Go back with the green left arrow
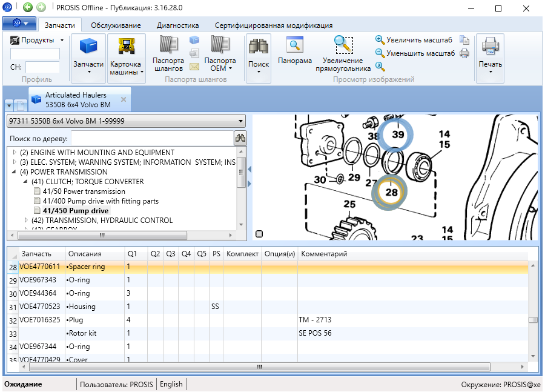The image size is (545, 392). pyautogui.click(x=28, y=7)
